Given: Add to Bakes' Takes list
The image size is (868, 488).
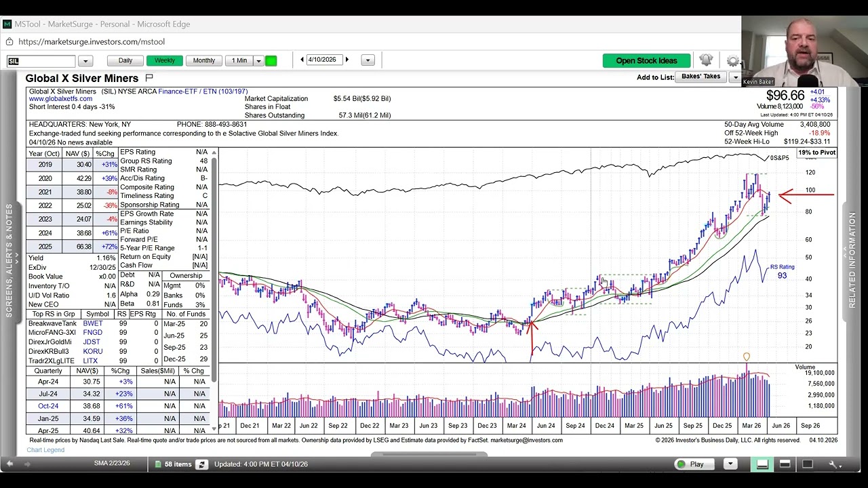Looking at the screenshot, I should (701, 77).
